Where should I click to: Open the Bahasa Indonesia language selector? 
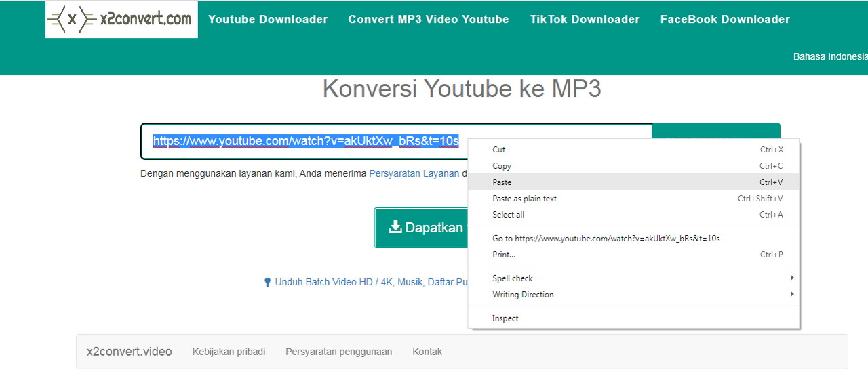(830, 57)
